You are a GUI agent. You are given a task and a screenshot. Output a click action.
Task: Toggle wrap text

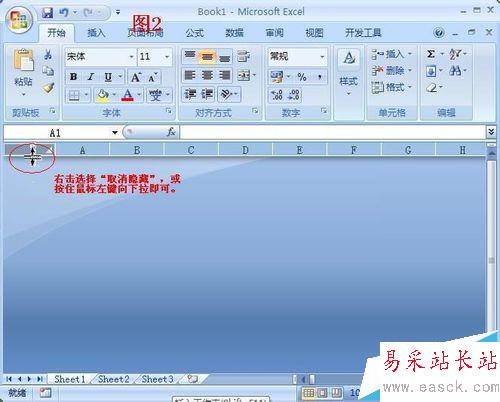point(244,56)
